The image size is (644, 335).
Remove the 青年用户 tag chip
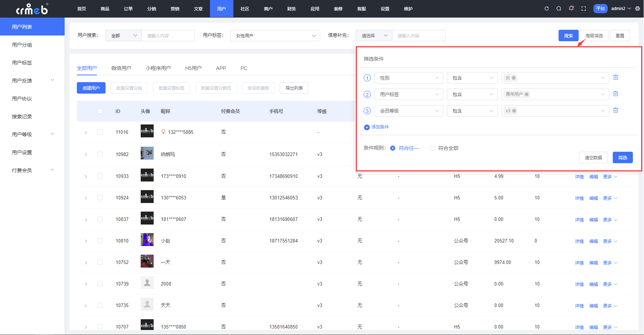[527, 94]
